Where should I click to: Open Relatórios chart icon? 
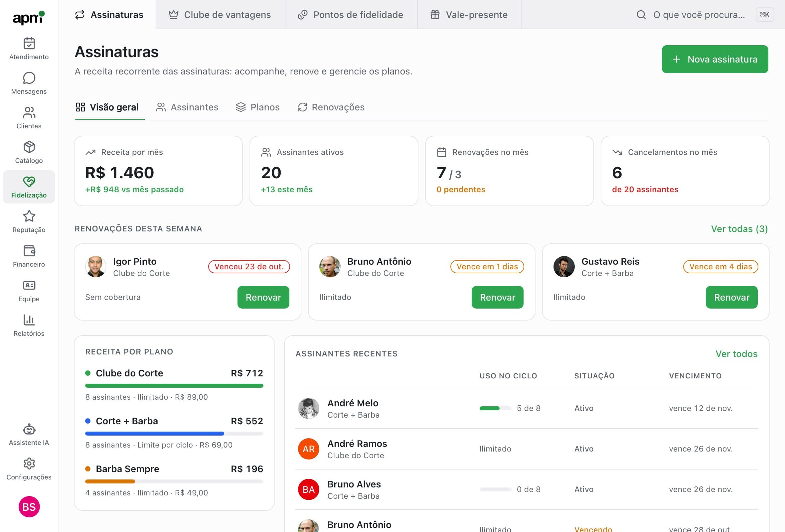(29, 320)
